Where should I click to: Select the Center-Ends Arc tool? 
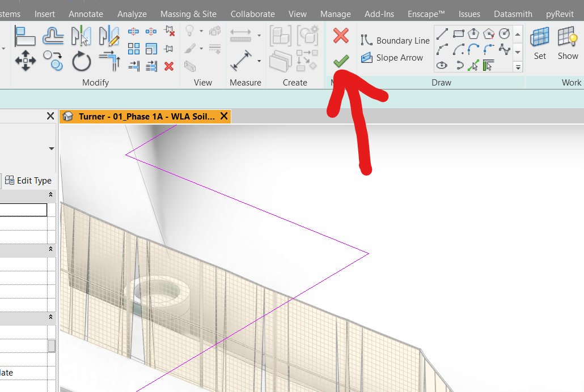point(459,49)
